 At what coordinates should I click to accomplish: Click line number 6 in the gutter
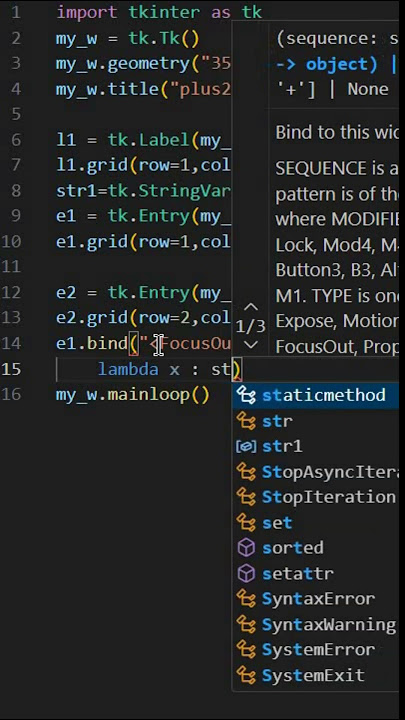16,140
